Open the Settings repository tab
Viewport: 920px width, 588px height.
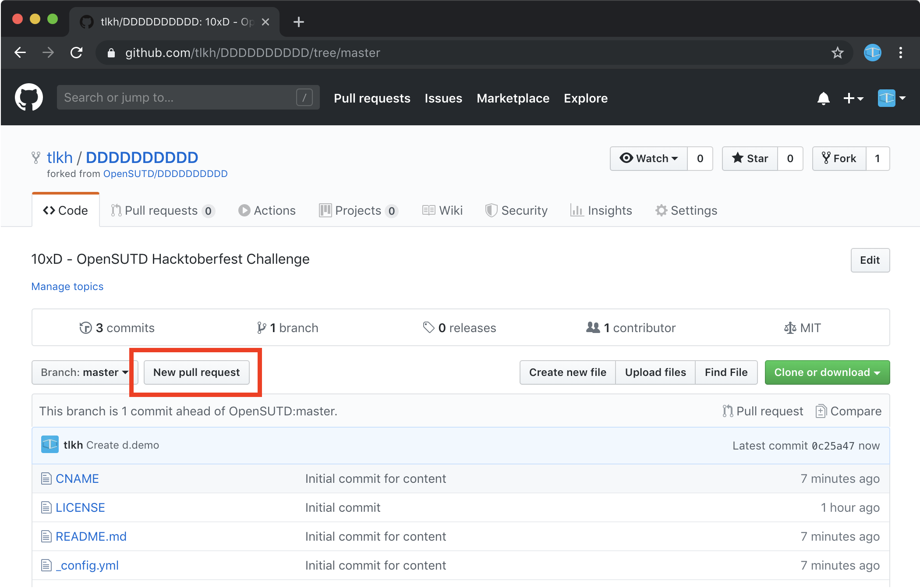click(686, 211)
